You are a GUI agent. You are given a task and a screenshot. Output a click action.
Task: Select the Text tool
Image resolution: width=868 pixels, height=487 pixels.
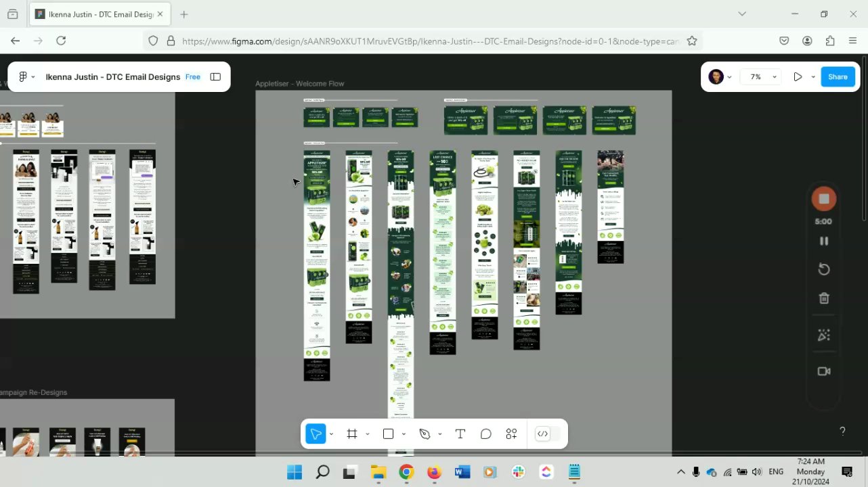(x=460, y=434)
